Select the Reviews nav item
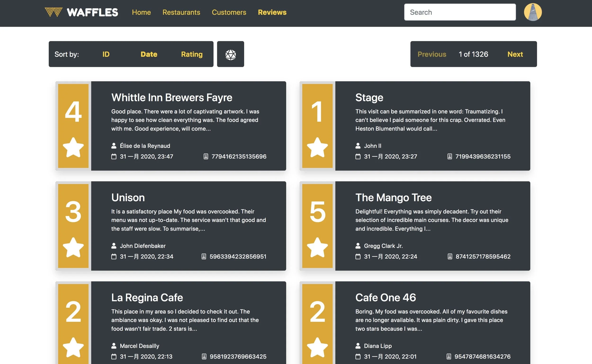Screen dimensions: 592x364 coord(272,12)
